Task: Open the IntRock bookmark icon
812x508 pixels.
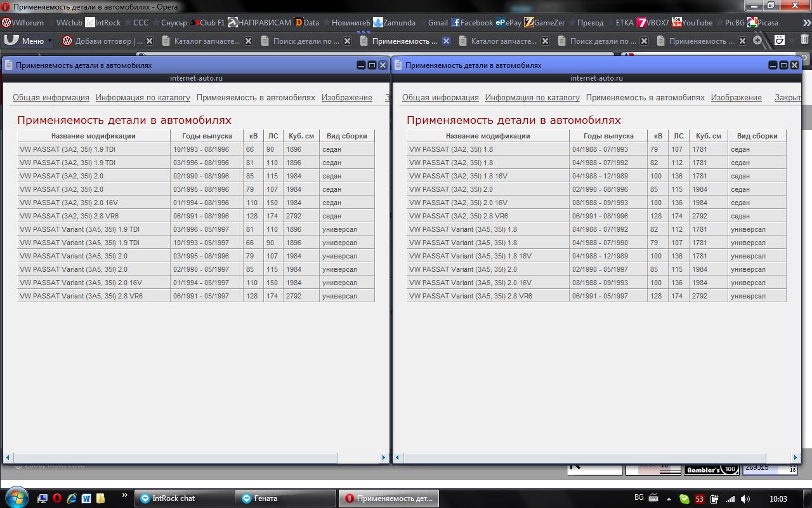Action: 90,22
